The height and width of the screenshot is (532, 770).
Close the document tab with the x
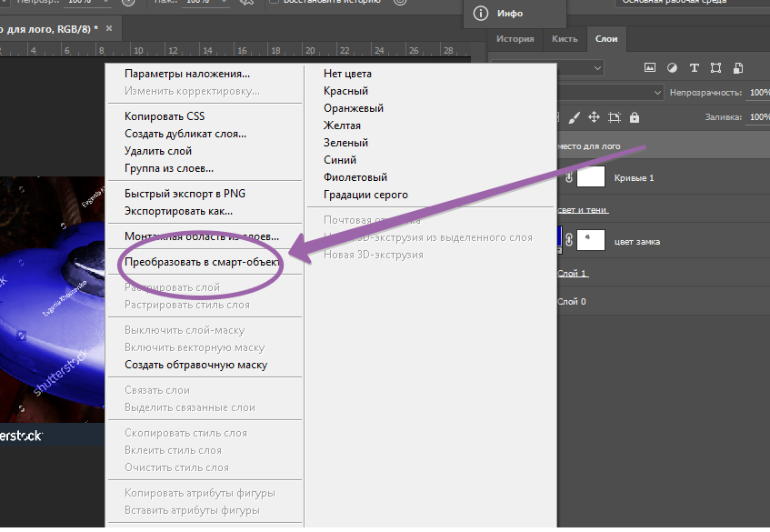coord(109,28)
